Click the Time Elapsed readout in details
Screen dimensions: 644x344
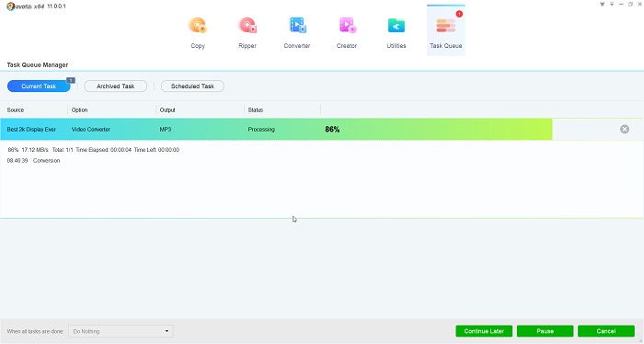coord(103,150)
